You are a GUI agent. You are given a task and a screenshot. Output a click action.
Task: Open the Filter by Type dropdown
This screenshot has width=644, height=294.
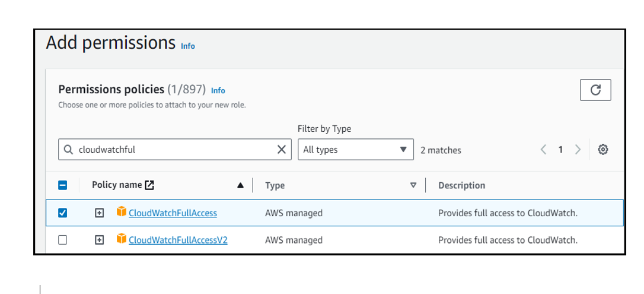click(x=355, y=150)
